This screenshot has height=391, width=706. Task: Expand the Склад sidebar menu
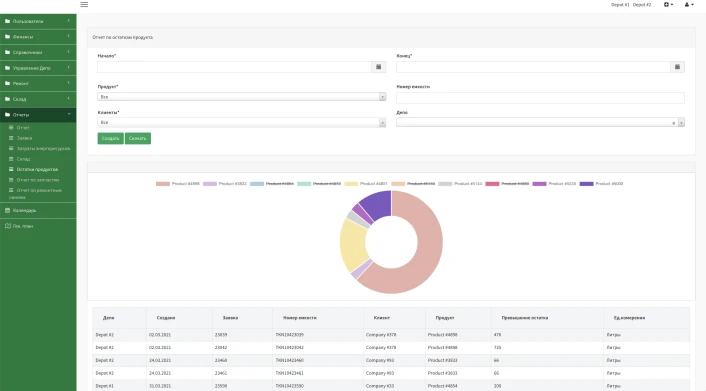[38, 99]
